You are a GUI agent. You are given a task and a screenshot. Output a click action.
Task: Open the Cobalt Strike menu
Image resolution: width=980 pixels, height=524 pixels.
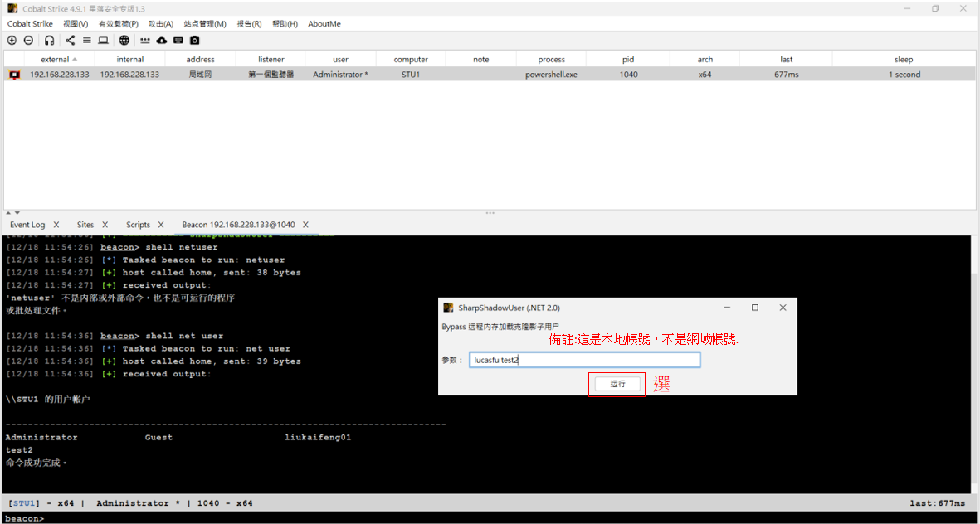click(x=30, y=24)
